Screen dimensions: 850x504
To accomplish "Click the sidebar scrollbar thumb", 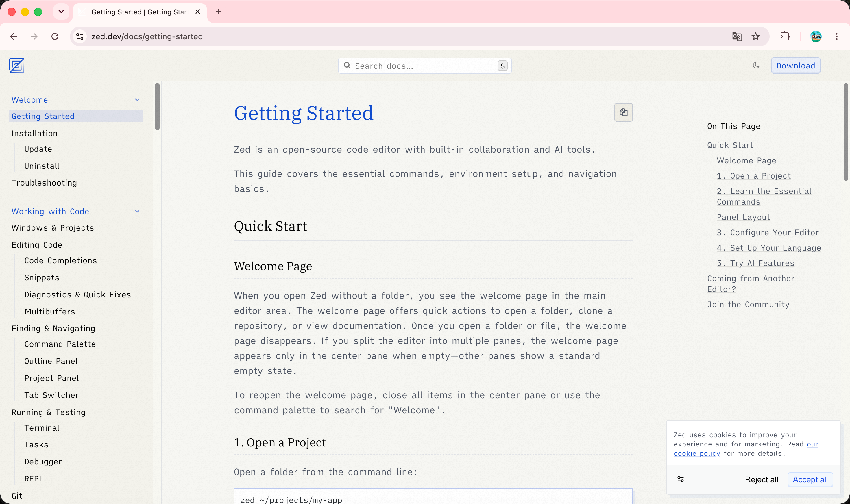I will [157, 107].
